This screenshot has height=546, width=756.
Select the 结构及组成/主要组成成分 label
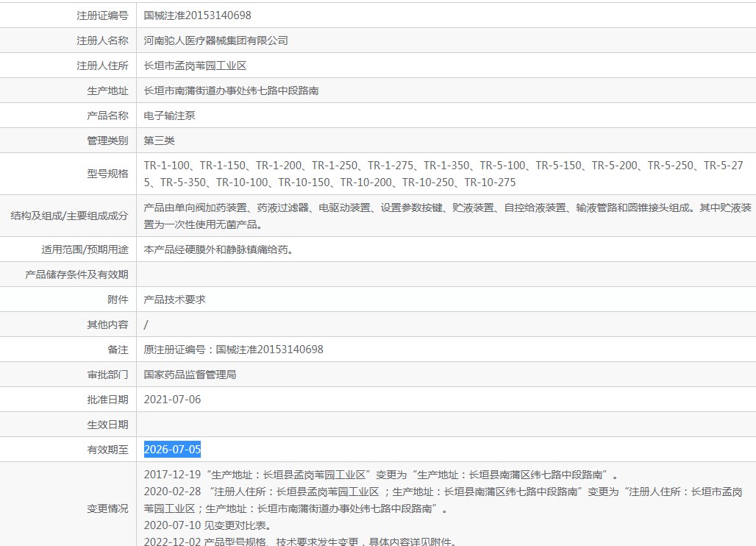tap(69, 216)
